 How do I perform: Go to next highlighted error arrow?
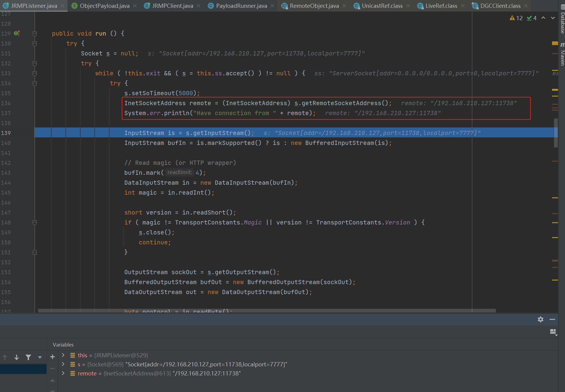553,18
